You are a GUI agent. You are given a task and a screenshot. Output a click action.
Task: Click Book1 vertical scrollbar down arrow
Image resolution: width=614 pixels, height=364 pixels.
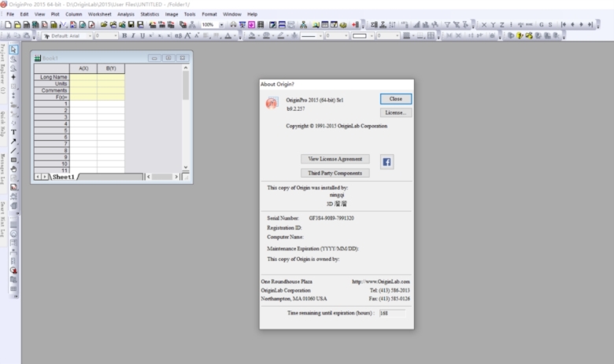(186, 167)
